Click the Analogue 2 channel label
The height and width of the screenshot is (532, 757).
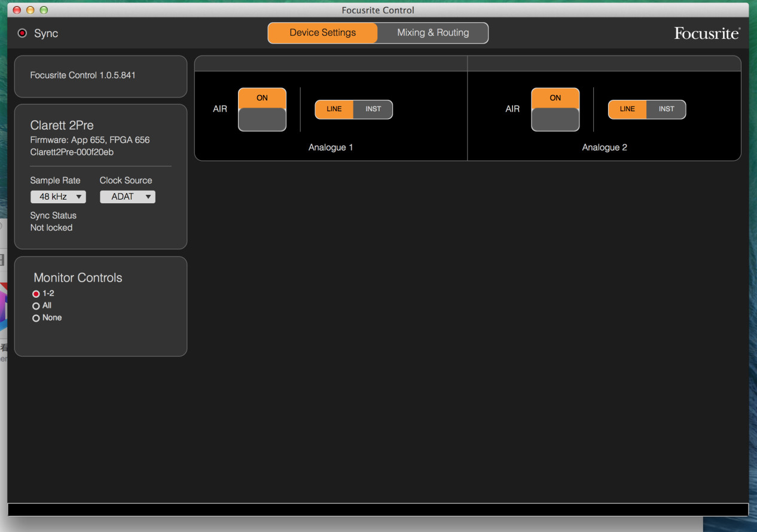(x=605, y=148)
